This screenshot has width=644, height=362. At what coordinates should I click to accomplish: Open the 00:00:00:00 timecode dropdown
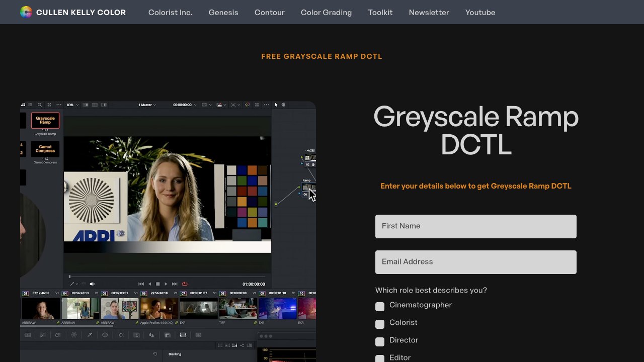coord(185,105)
